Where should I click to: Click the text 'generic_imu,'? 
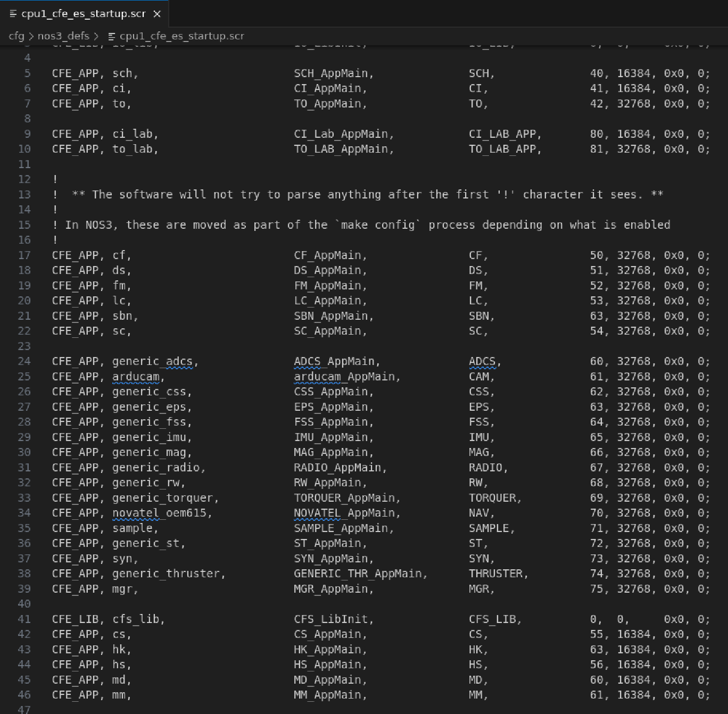point(152,437)
